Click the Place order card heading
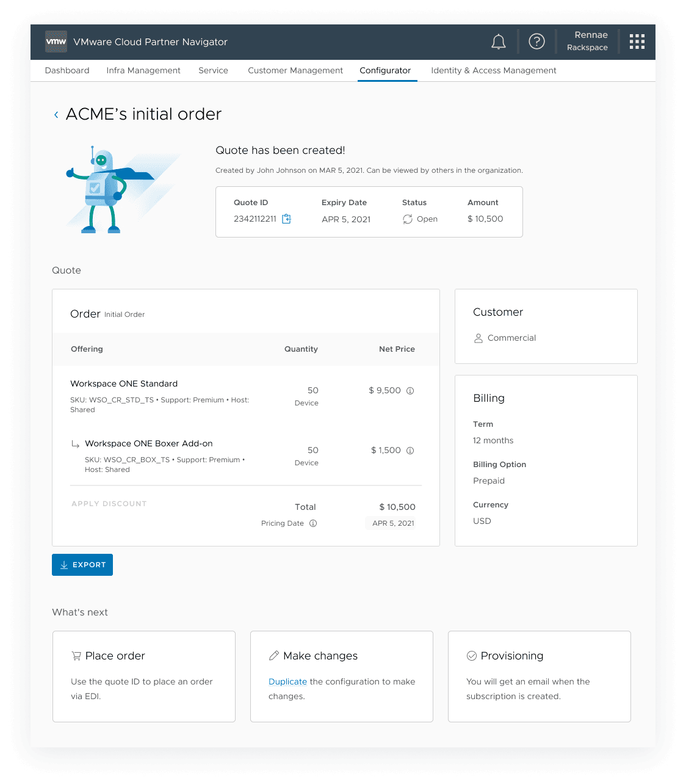The height and width of the screenshot is (784, 686). click(x=115, y=656)
